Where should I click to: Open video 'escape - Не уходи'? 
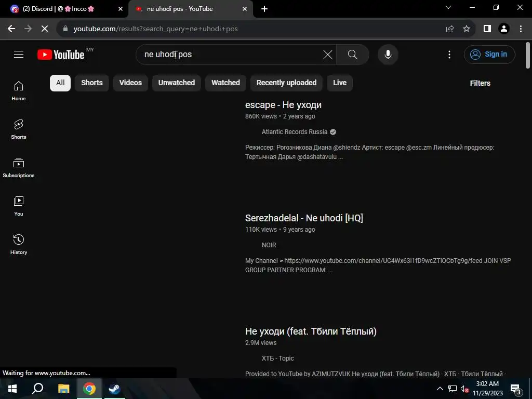click(x=283, y=105)
